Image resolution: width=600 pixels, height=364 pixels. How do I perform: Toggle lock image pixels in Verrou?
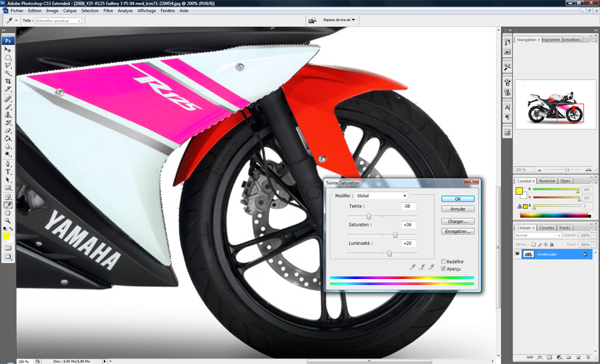point(539,244)
